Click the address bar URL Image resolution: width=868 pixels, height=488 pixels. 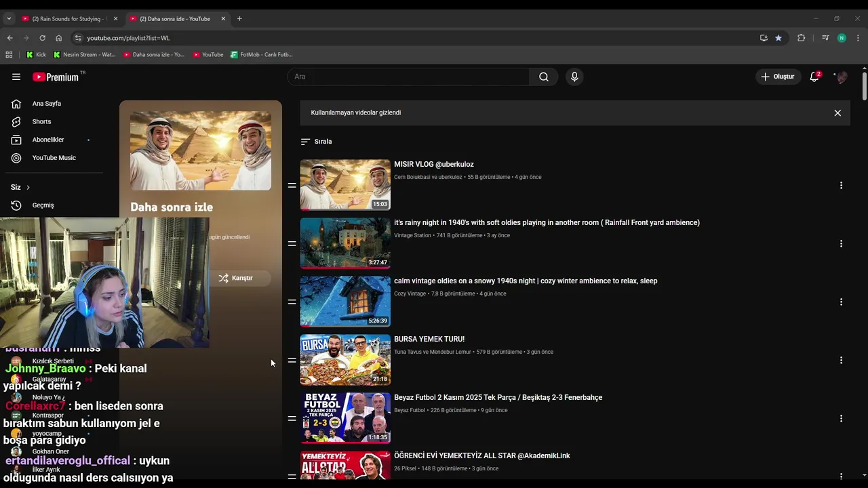click(128, 38)
